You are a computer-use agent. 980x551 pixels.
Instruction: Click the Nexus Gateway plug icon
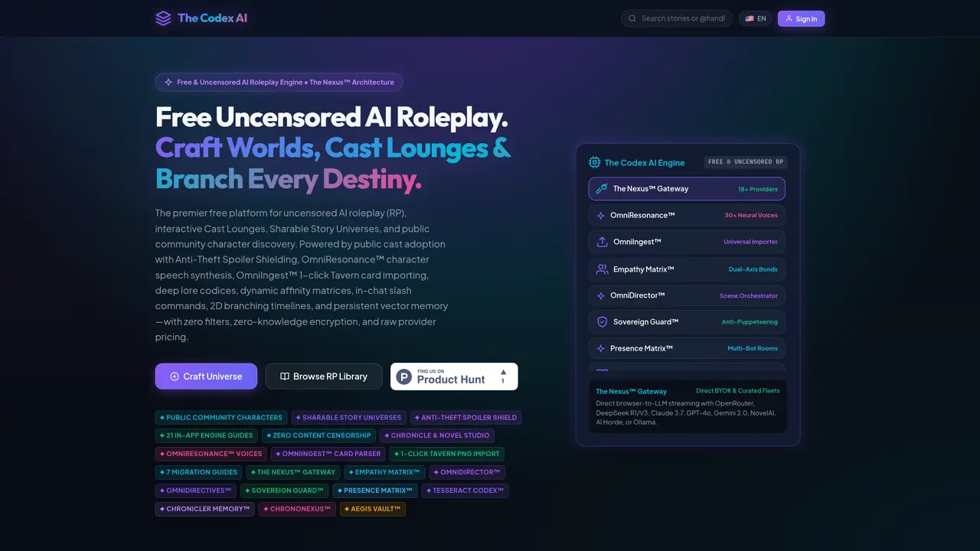click(602, 188)
